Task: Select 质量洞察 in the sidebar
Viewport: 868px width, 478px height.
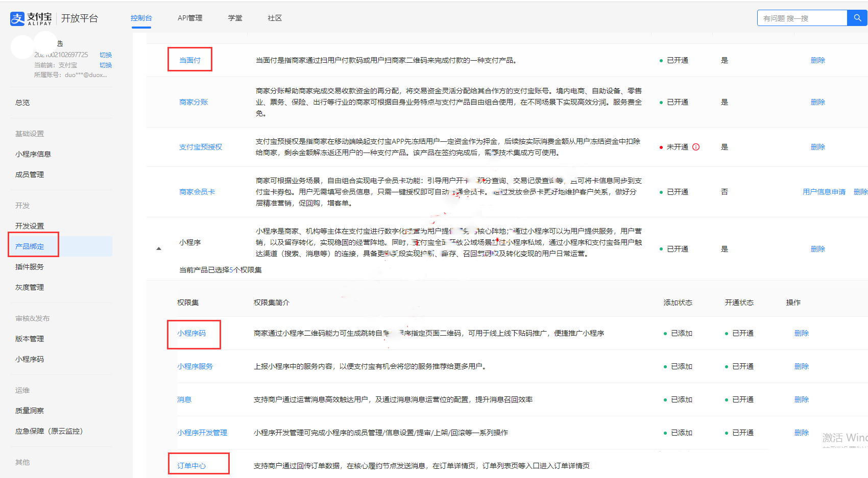Action: (x=30, y=411)
